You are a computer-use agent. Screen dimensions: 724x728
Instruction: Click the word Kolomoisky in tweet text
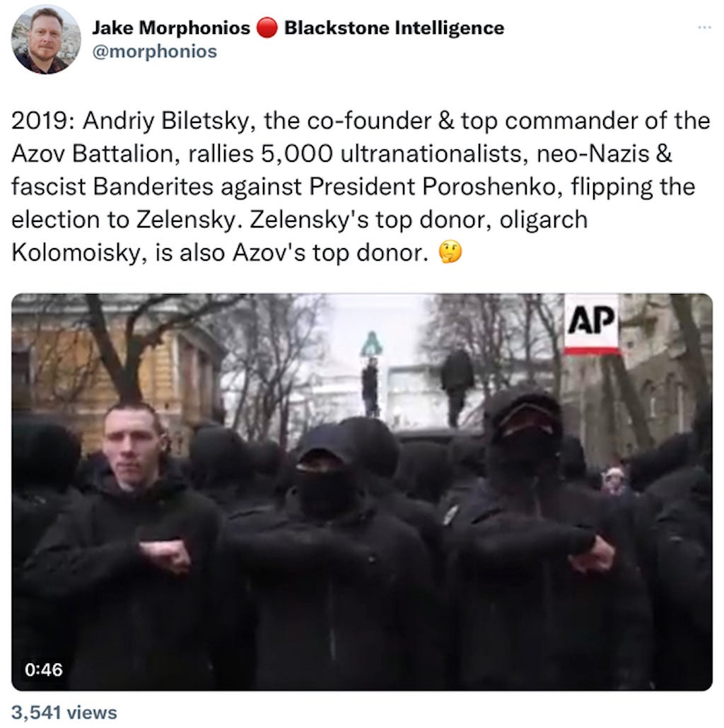point(76,253)
